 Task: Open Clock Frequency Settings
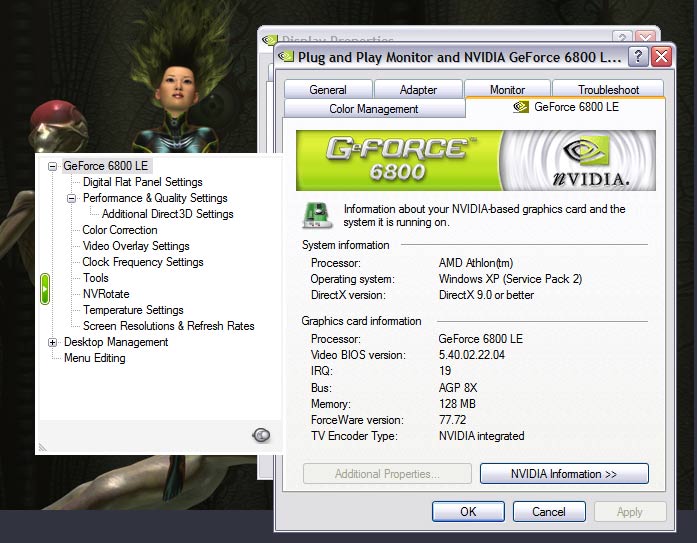pos(143,262)
